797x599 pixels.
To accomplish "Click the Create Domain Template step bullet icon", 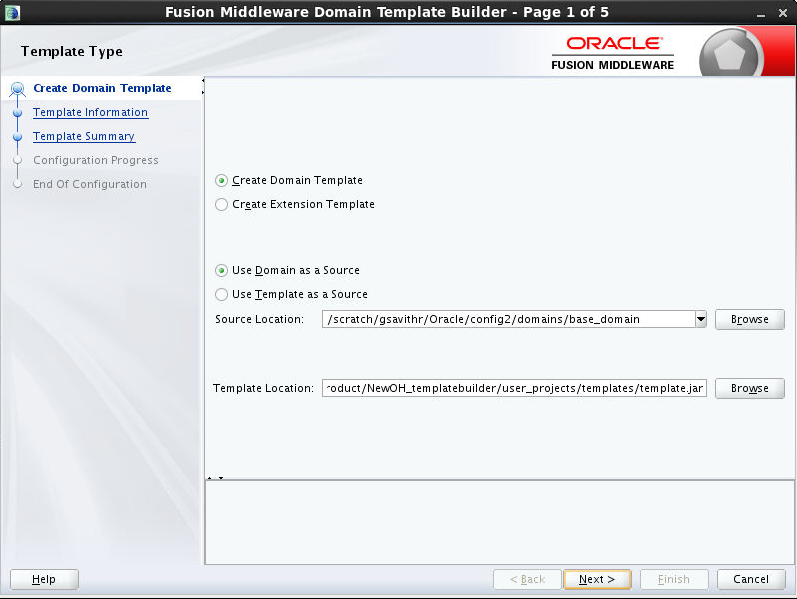I will [x=18, y=89].
